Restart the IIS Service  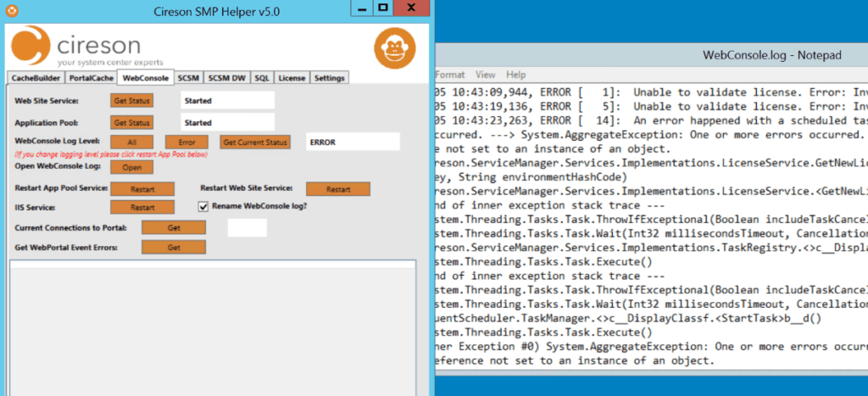click(142, 207)
